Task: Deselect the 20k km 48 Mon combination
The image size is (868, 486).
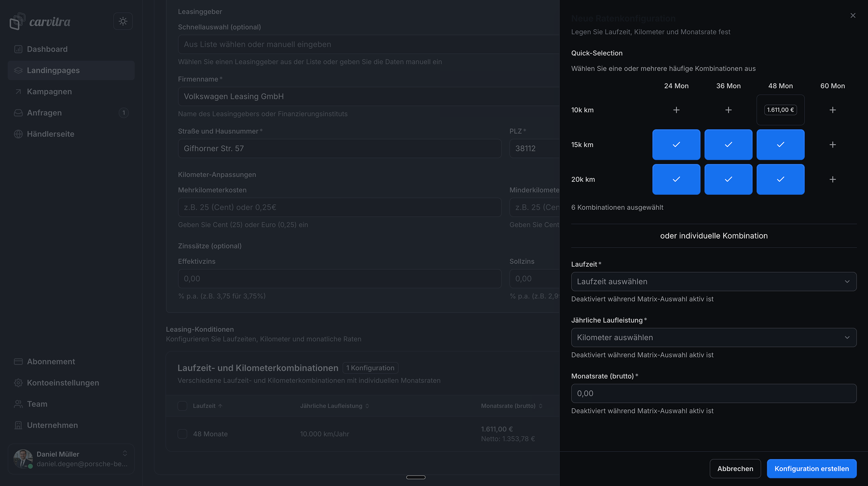Action: [x=780, y=179]
